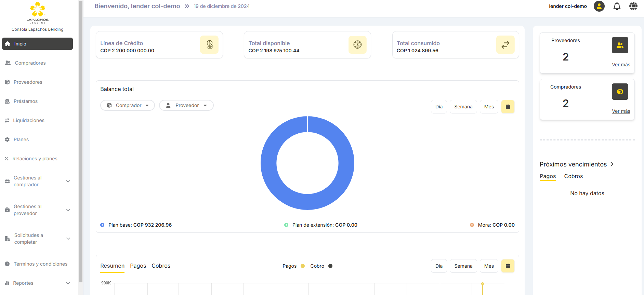Toggle the Mora legend marker

(472, 225)
